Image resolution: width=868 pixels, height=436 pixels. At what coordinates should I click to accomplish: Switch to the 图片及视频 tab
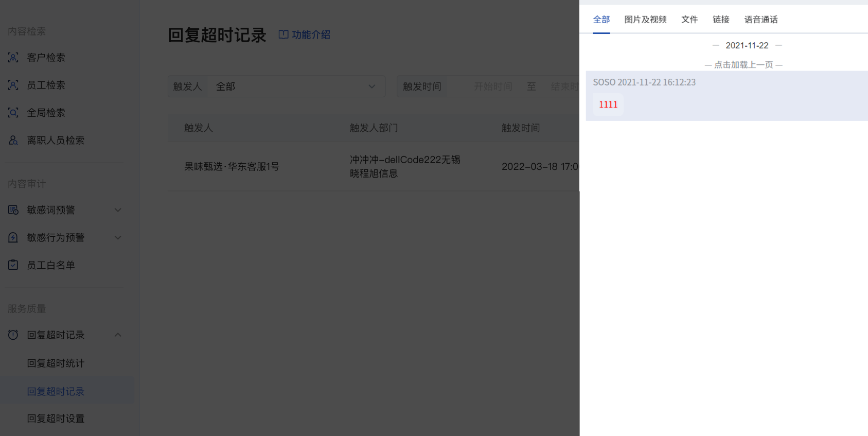coord(645,20)
